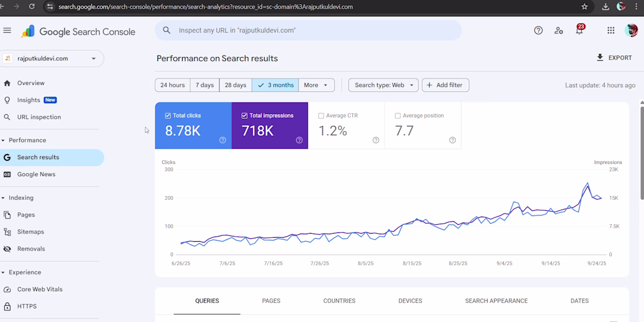Image resolution: width=644 pixels, height=322 pixels.
Task: Click the Core Web Vitals gauge icon
Action: click(x=7, y=289)
